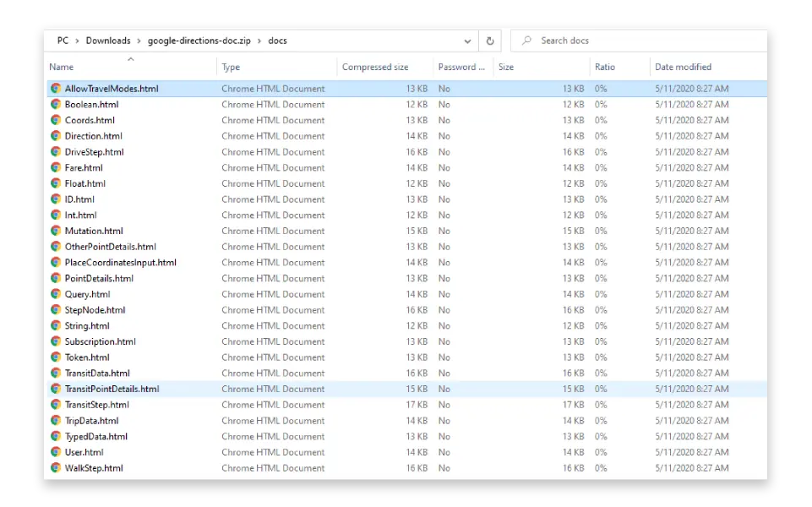Screen dimensions: 812x507
Task: Click the Chrome icon beside WalkStep.html
Action: click(x=56, y=467)
